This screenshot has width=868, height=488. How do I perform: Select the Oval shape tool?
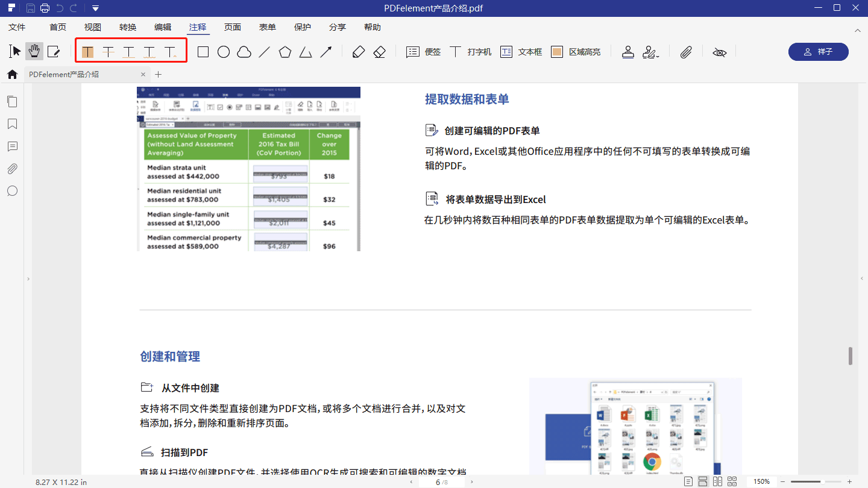click(224, 52)
